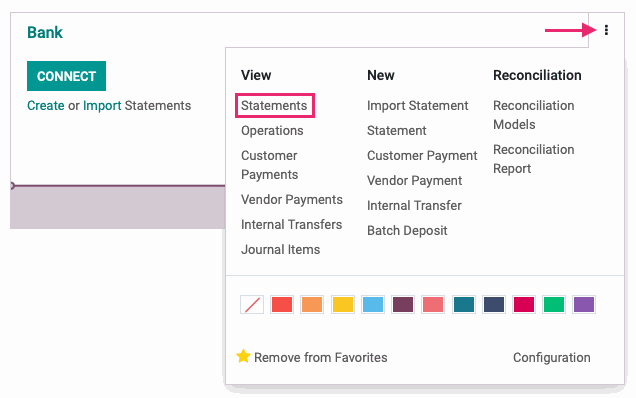Open the Create statements link
636x398 pixels.
46,105
